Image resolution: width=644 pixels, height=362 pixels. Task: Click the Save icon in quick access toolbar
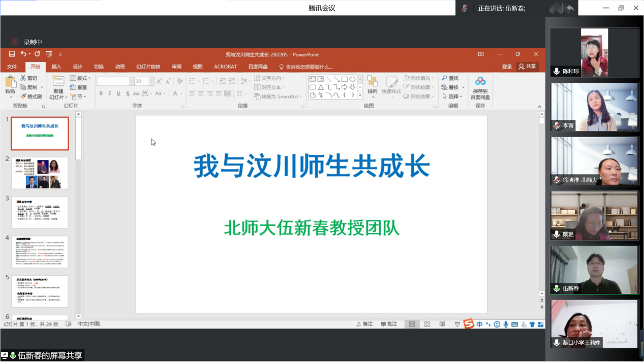12,54
